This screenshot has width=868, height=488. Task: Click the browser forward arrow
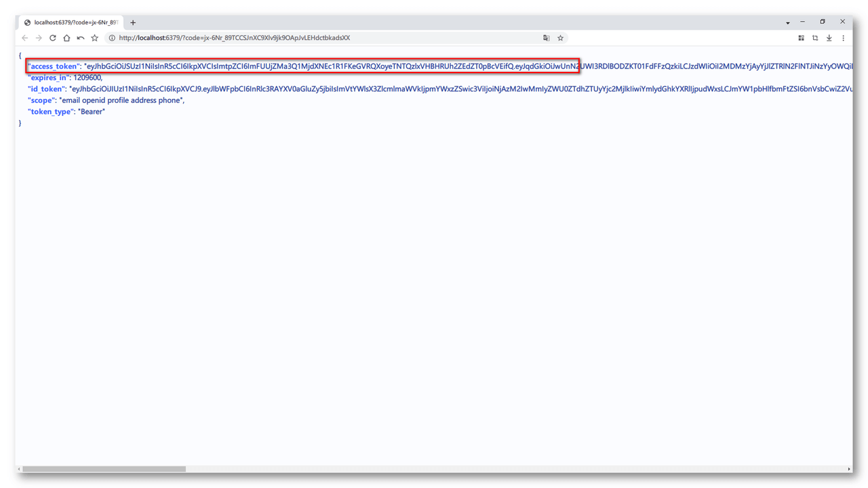(x=39, y=38)
